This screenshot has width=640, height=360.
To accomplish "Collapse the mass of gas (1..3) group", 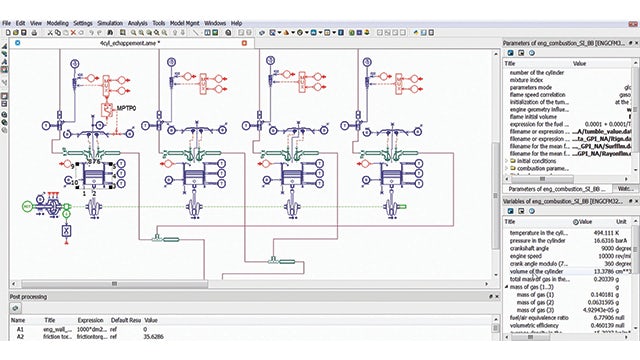I will pyautogui.click(x=507, y=287).
